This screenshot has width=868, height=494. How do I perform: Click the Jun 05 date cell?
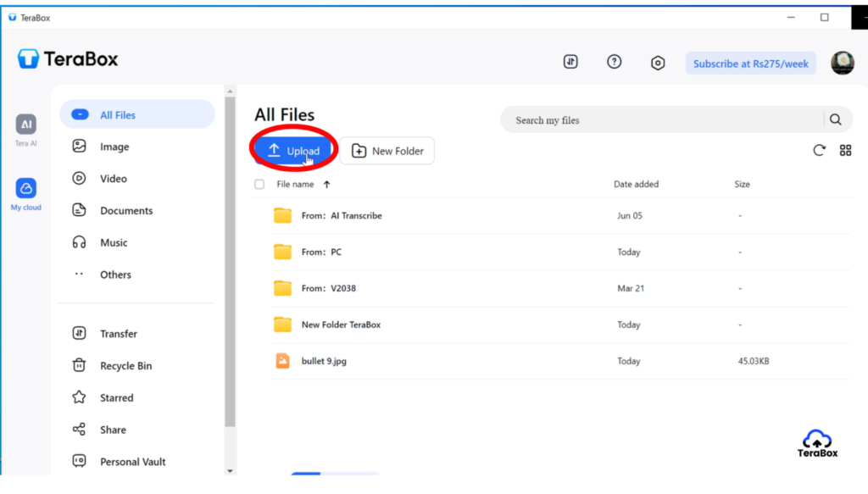point(630,216)
